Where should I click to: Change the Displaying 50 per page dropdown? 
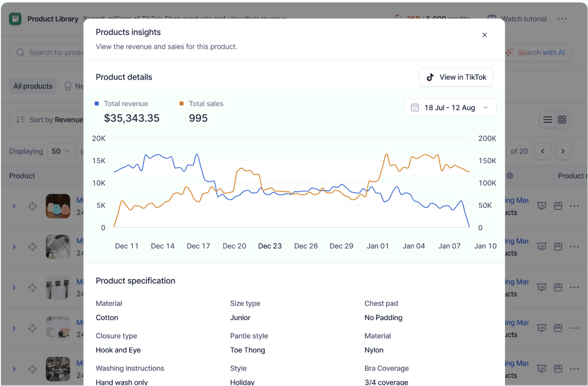(x=61, y=151)
